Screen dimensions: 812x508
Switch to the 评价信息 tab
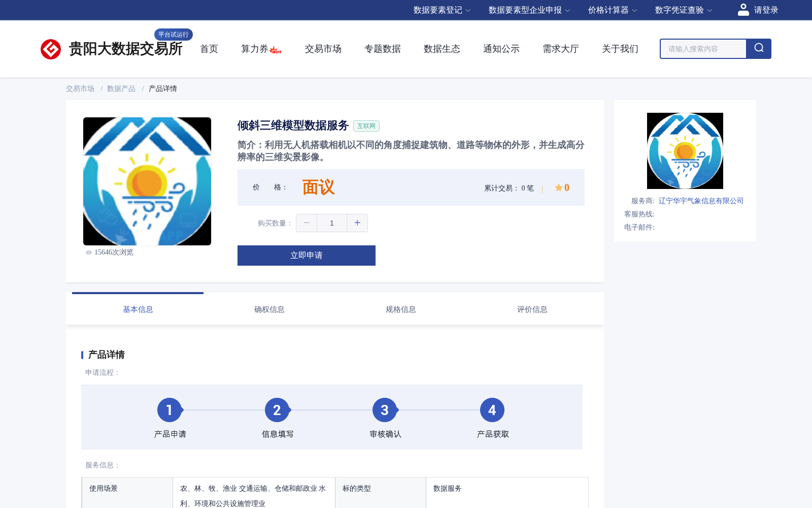pos(532,309)
